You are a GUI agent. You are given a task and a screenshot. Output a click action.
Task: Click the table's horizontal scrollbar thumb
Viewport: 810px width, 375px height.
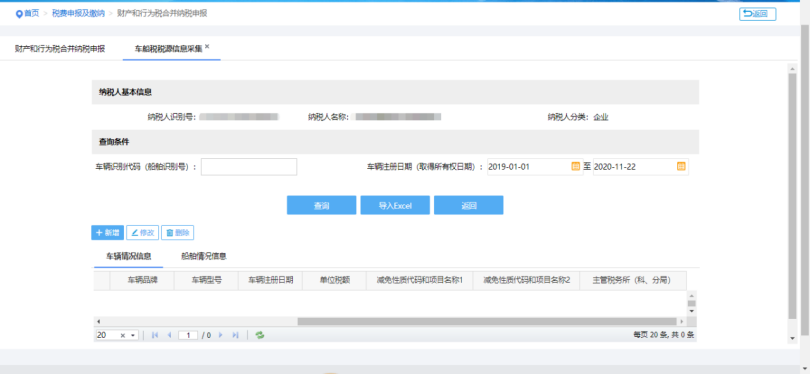pyautogui.click(x=487, y=321)
